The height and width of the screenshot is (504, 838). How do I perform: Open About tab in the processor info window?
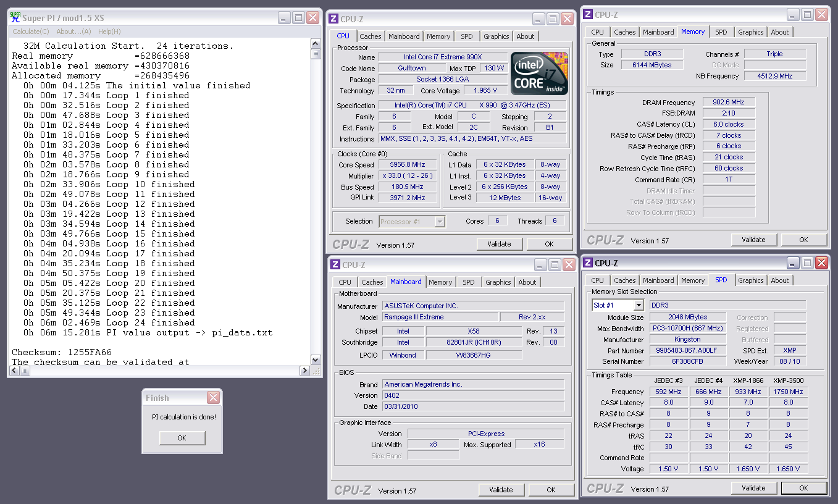[526, 36]
